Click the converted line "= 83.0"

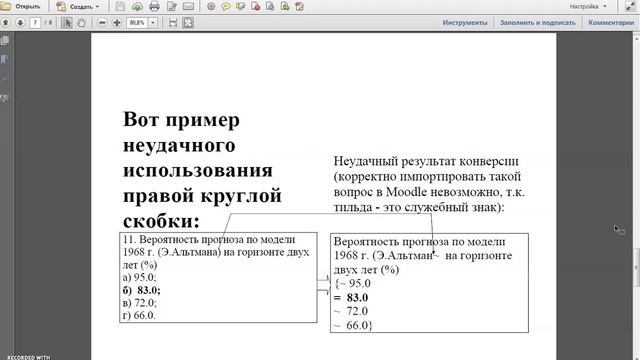click(x=351, y=298)
